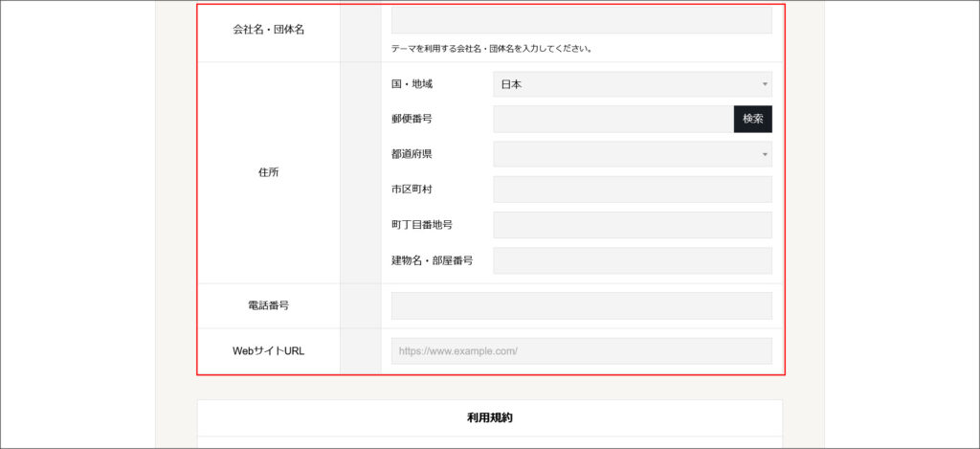Click the 町丁目番地号 field label
This screenshot has width=980, height=449.
tap(421, 225)
